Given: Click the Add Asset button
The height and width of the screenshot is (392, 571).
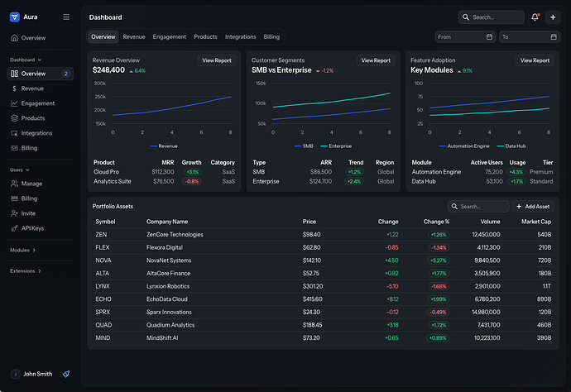Looking at the screenshot, I should coord(533,207).
